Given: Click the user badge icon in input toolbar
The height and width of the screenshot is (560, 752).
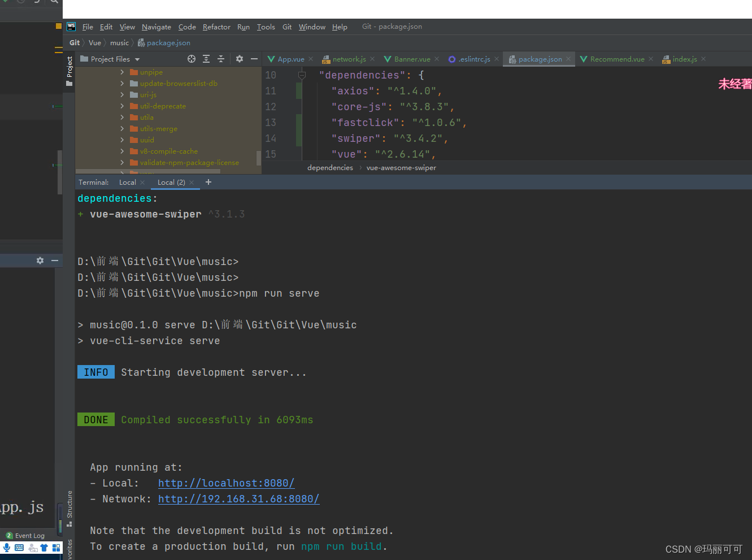Looking at the screenshot, I should coord(32,548).
